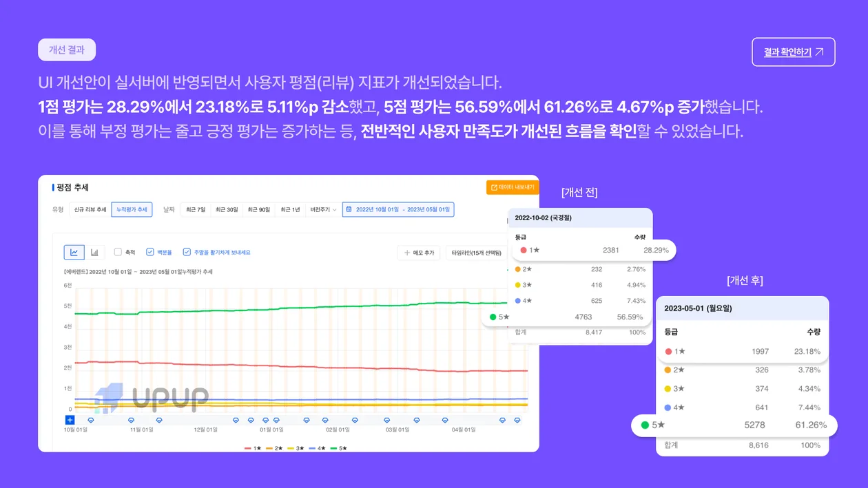Viewport: 868px width, 488px height.
Task: Click the arrow icon in 결과 확인하기
Action: (819, 52)
